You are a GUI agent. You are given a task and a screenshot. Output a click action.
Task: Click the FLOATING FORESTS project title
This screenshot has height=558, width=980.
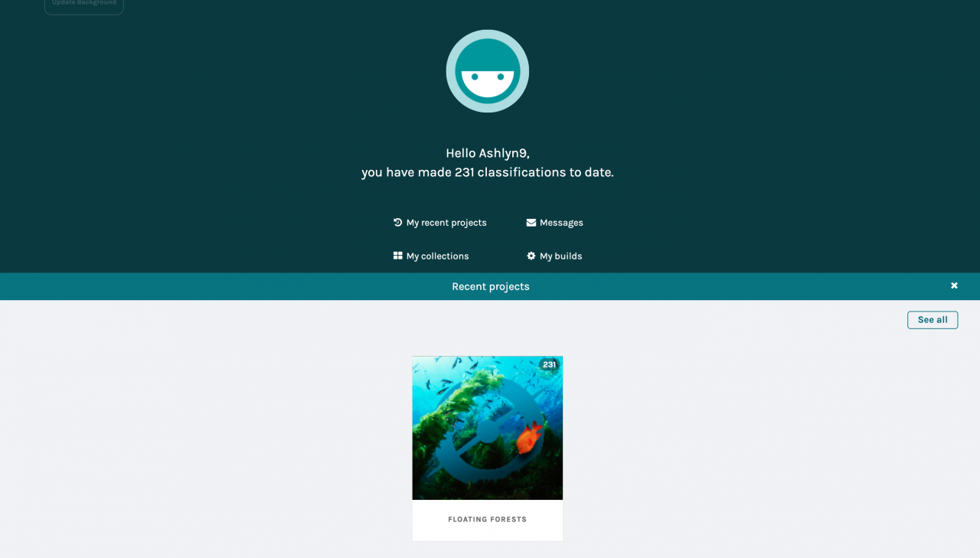coord(488,520)
